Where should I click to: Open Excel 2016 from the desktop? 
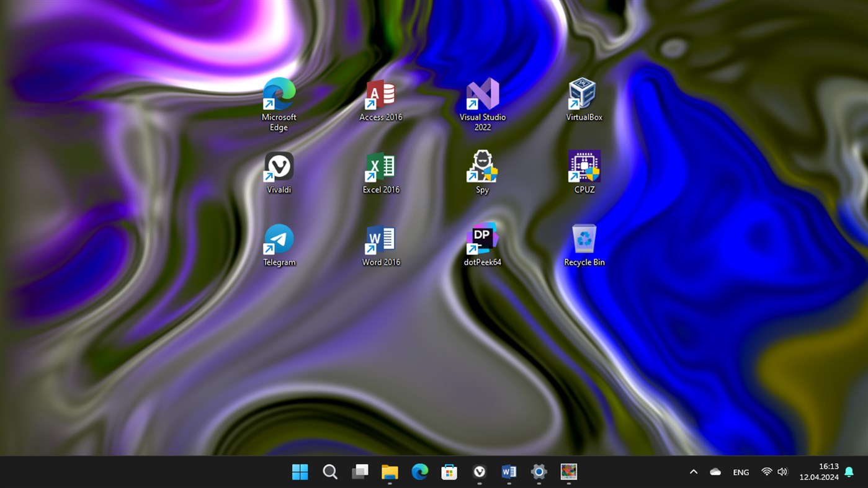coord(380,166)
